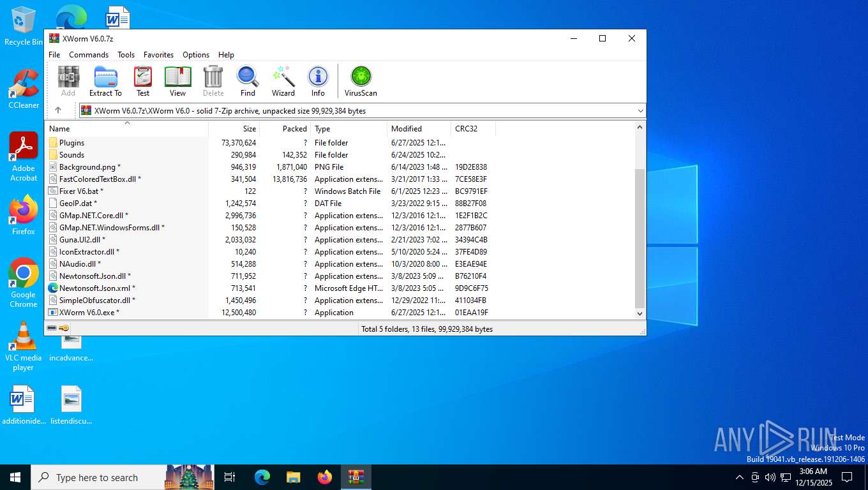Click the Delete trash toolbar icon
The width and height of the screenshot is (868, 490).
coord(213,81)
